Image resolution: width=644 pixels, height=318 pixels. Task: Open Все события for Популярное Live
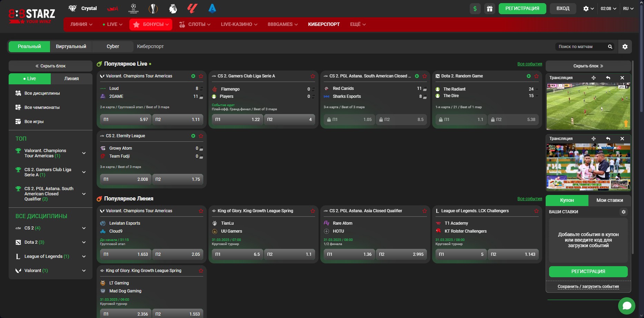pyautogui.click(x=530, y=64)
